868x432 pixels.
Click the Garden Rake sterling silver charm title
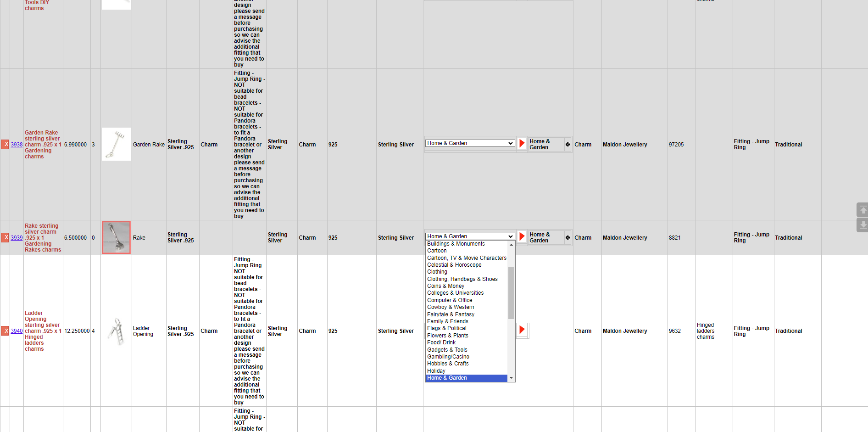coord(43,145)
